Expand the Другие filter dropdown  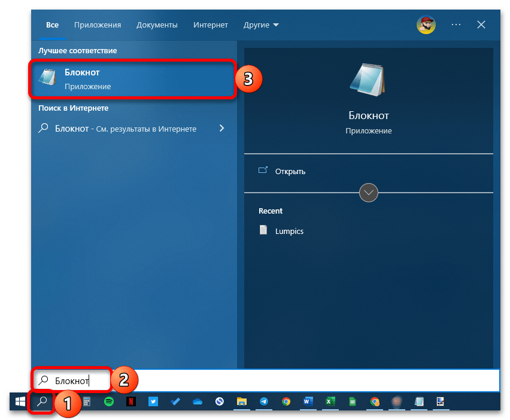(x=261, y=25)
